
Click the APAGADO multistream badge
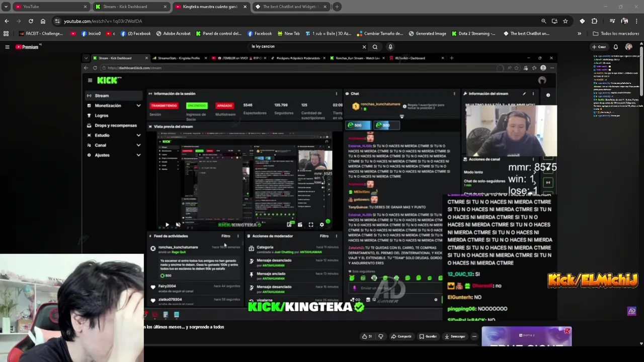[224, 106]
